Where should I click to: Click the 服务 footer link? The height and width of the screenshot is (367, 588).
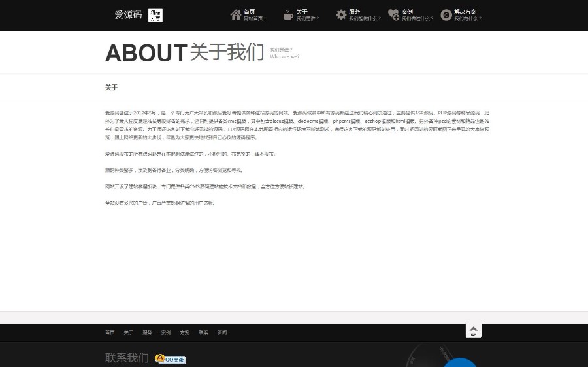click(x=147, y=333)
